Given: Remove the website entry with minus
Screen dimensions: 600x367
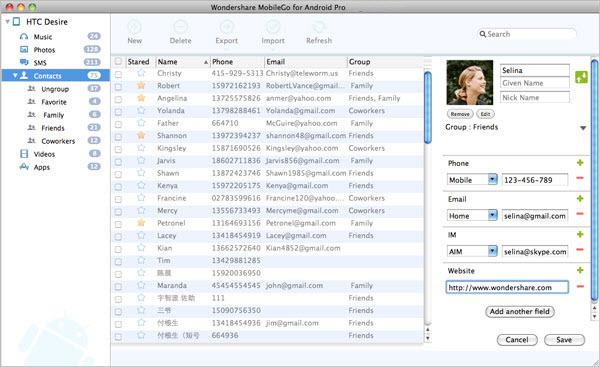Looking at the screenshot, I should pyautogui.click(x=580, y=286).
